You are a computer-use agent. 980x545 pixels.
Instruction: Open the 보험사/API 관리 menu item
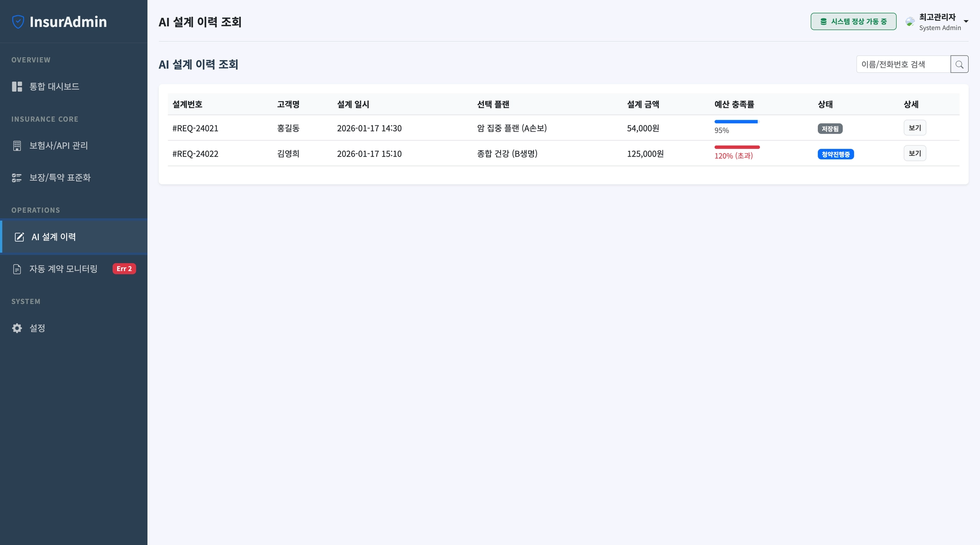coord(59,145)
